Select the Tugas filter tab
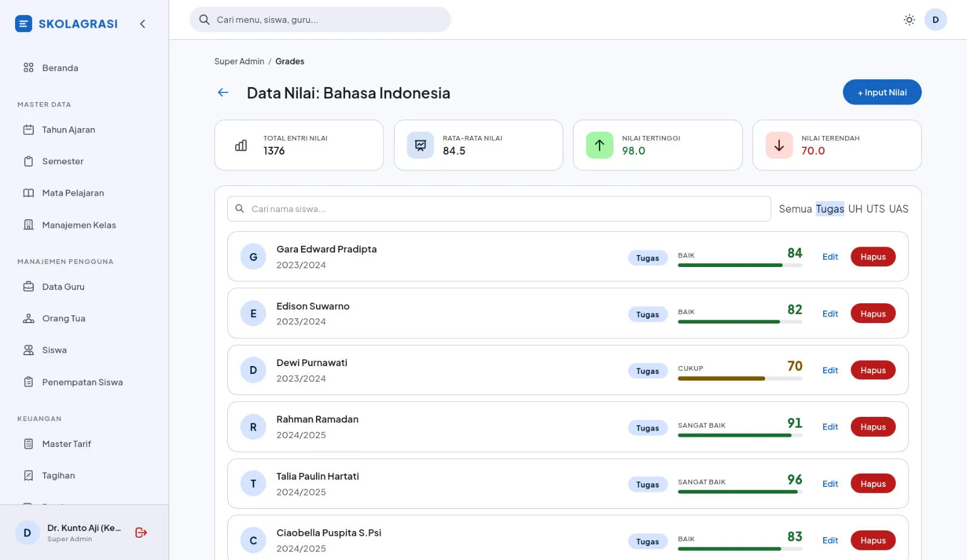 [830, 209]
